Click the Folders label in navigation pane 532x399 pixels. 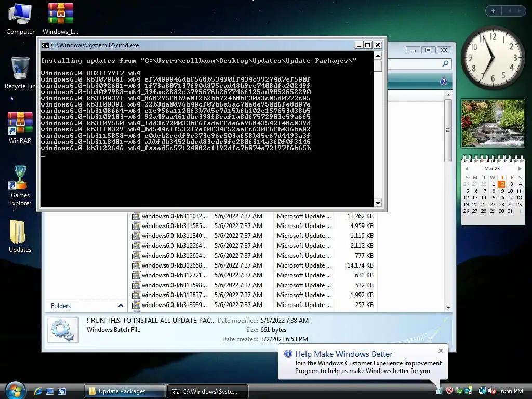(61, 305)
